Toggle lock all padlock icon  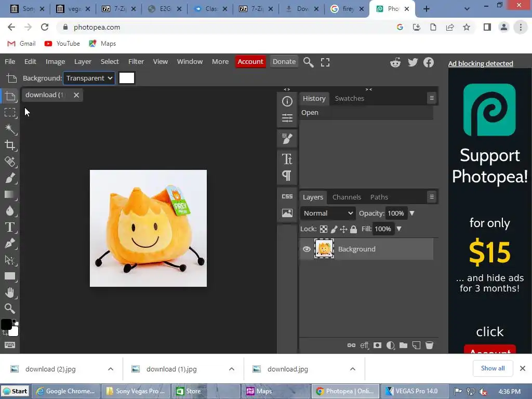[353, 229]
